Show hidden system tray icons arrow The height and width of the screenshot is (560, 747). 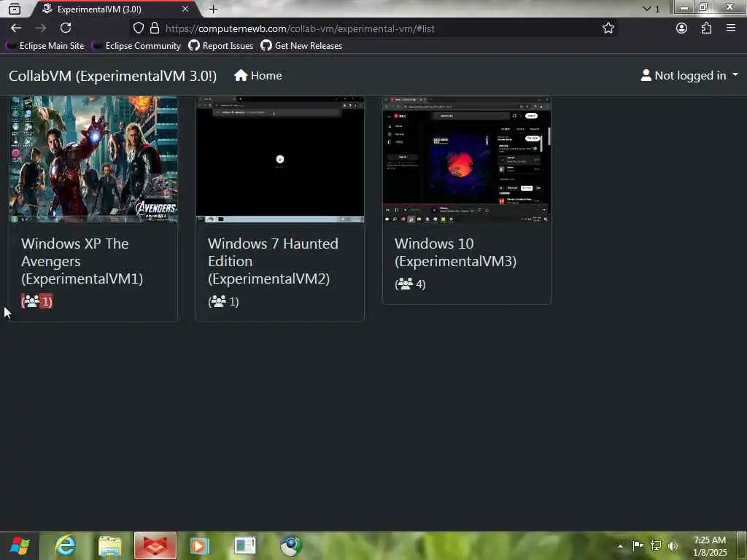coord(620,546)
